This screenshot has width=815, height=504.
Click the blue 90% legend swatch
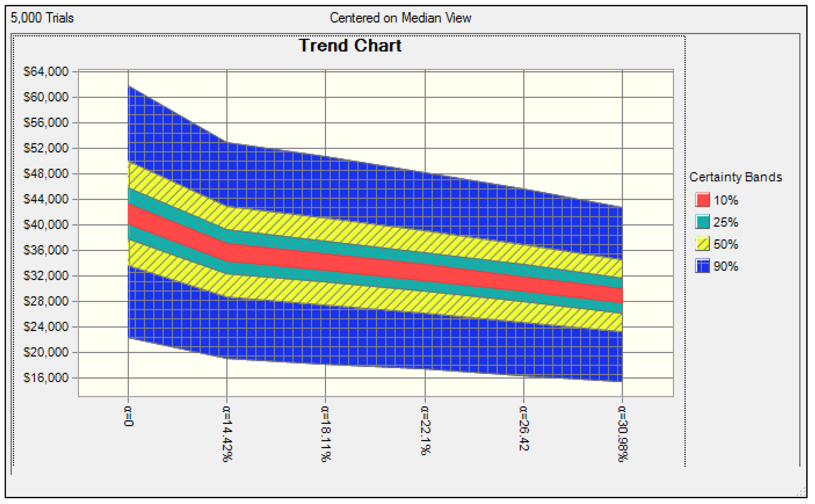[x=702, y=266]
